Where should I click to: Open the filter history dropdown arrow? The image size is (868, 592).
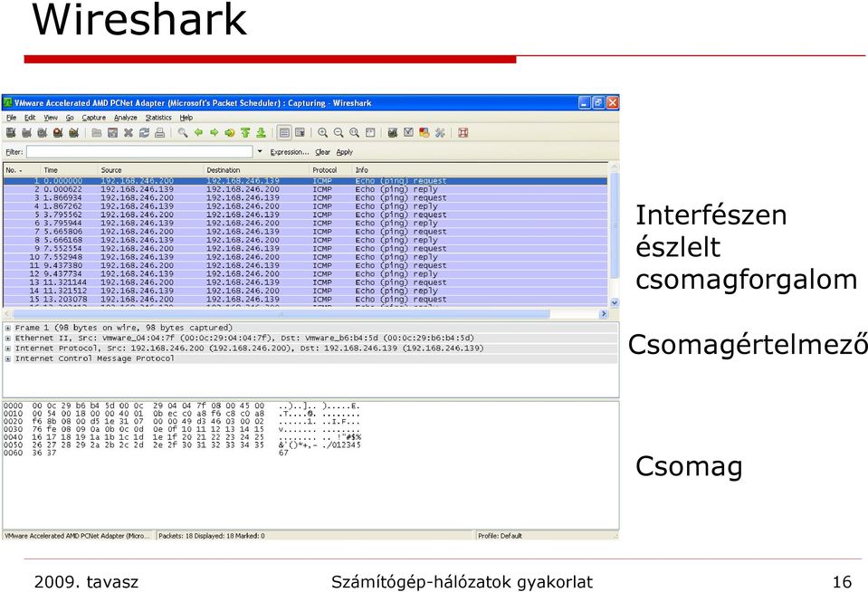point(260,151)
